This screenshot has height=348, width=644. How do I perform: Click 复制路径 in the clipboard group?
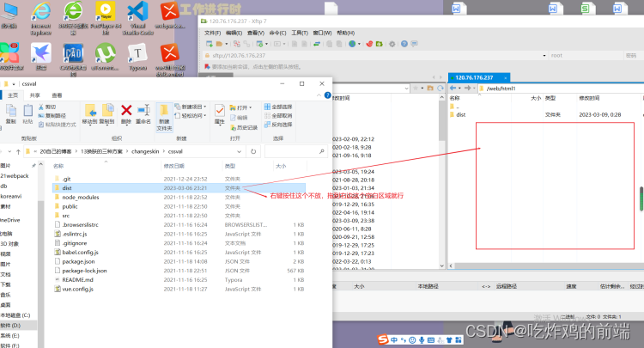coord(52,116)
